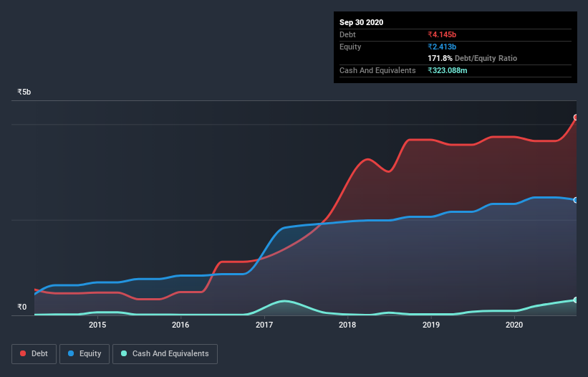The image size is (588, 377).
Task: Click the 2020 x-axis label
Action: click(x=514, y=325)
